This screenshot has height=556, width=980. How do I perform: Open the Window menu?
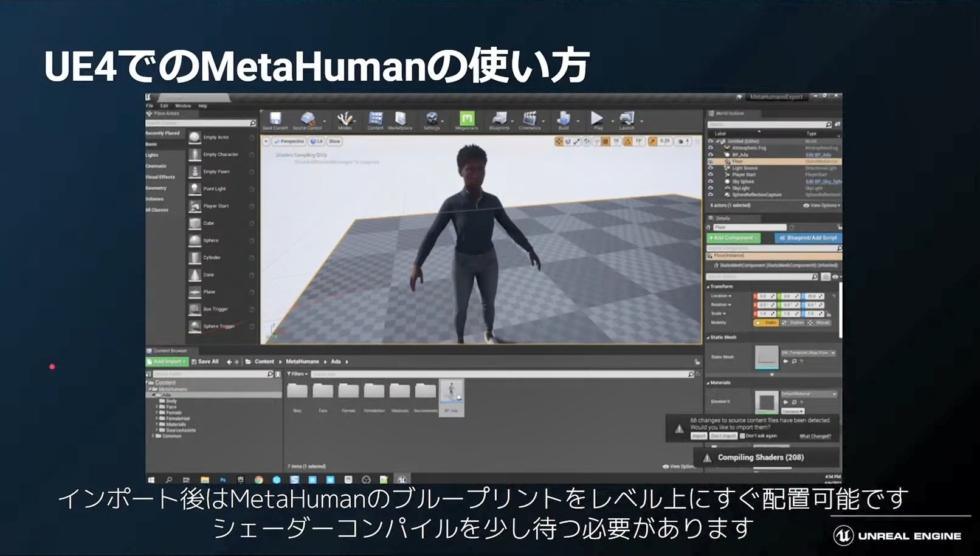182,106
